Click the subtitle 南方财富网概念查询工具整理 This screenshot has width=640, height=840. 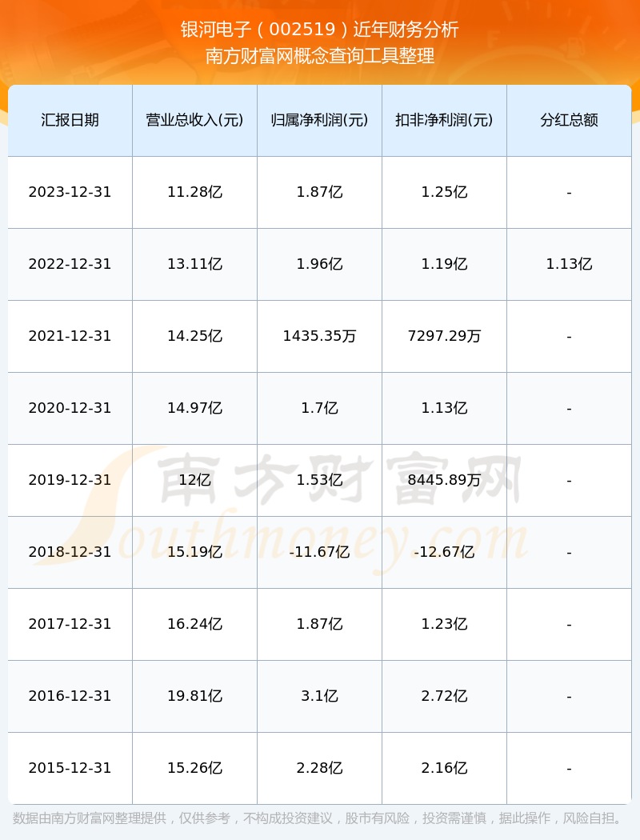pyautogui.click(x=320, y=56)
